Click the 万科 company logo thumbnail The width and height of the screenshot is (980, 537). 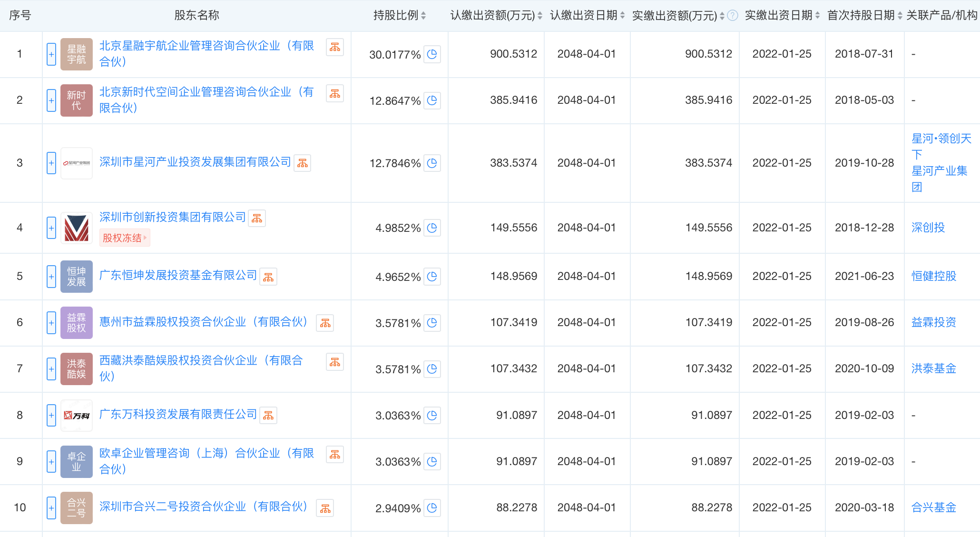77,416
